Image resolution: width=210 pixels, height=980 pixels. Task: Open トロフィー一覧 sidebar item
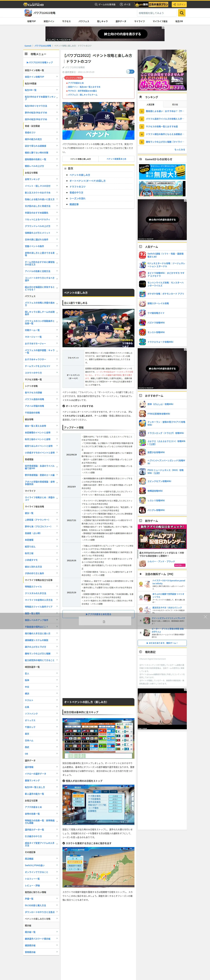click(41, 879)
